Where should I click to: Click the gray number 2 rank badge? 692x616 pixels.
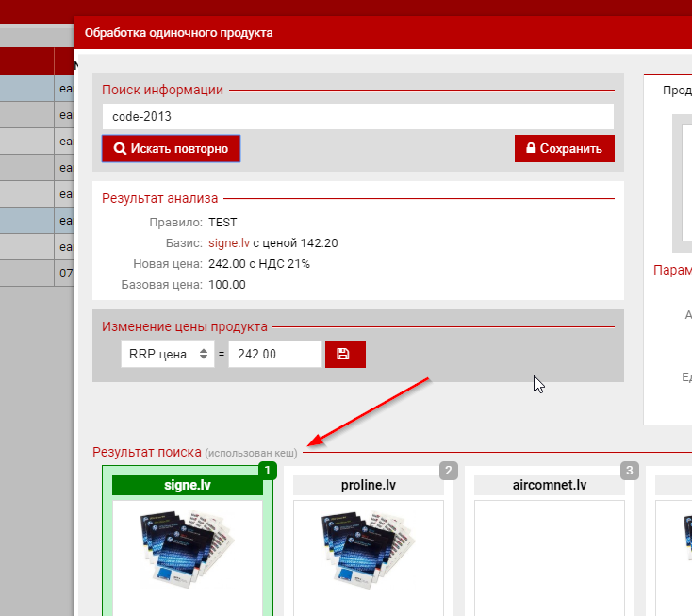pyautogui.click(x=449, y=470)
